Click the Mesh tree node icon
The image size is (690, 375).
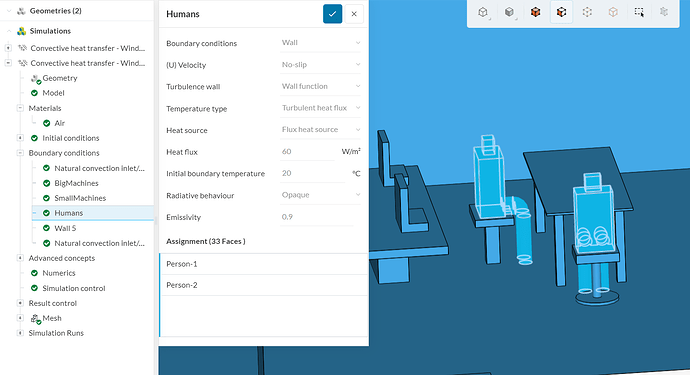pyautogui.click(x=36, y=319)
